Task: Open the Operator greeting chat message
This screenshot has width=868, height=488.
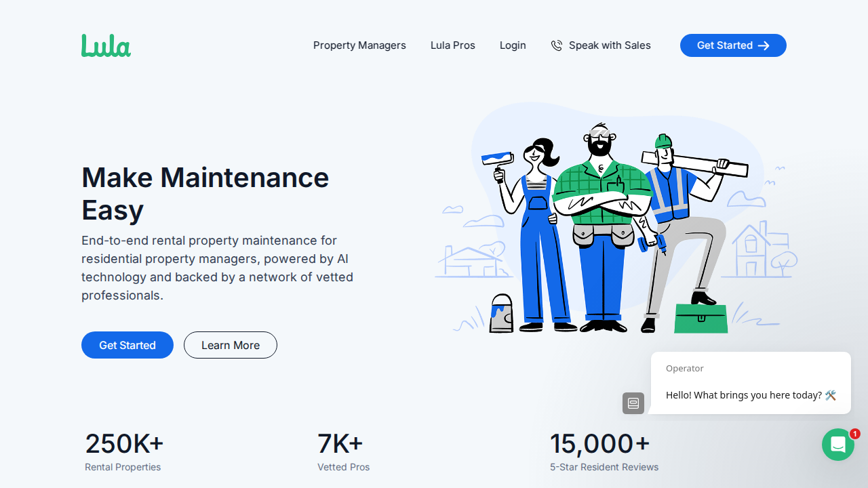Action: (x=750, y=394)
